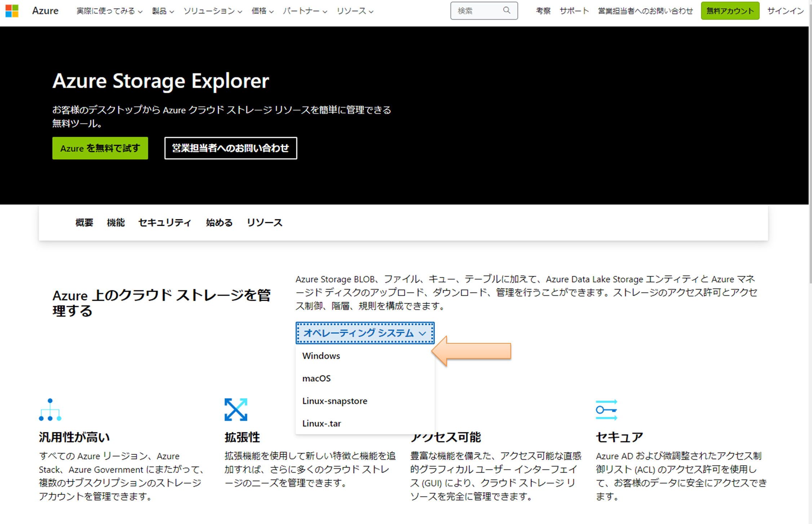Collapse the オペレーティング システム dropdown
Image resolution: width=812 pixels, height=524 pixels.
click(365, 333)
